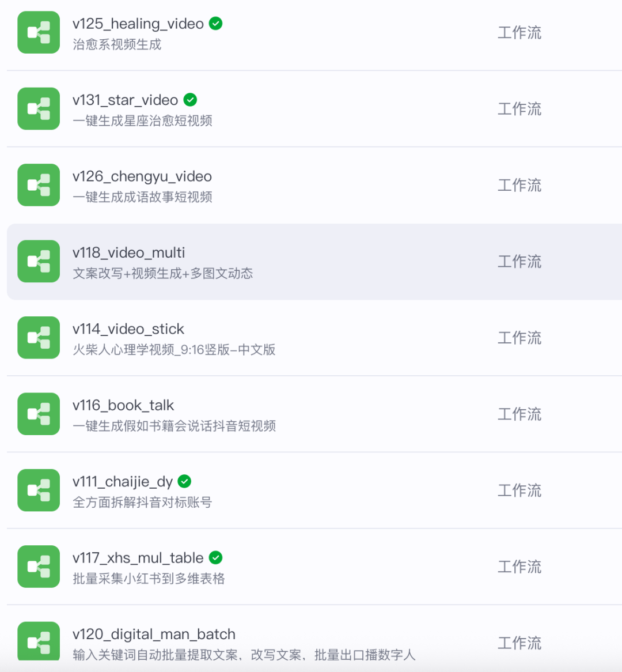Click the v118_video_multi workflow icon
This screenshot has height=672, width=622.
click(x=39, y=262)
